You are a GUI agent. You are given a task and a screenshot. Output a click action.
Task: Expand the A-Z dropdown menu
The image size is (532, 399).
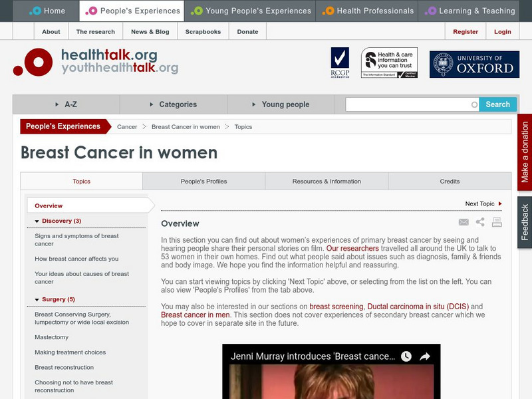pos(66,104)
